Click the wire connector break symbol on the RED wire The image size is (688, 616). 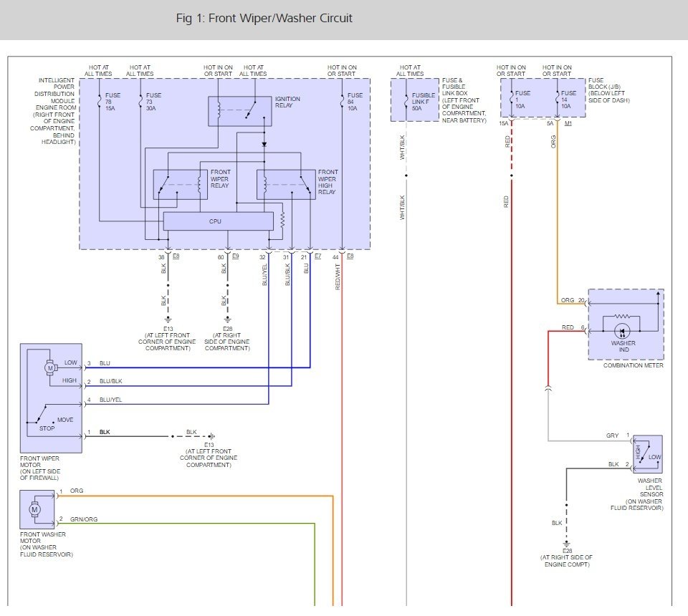coord(548,388)
